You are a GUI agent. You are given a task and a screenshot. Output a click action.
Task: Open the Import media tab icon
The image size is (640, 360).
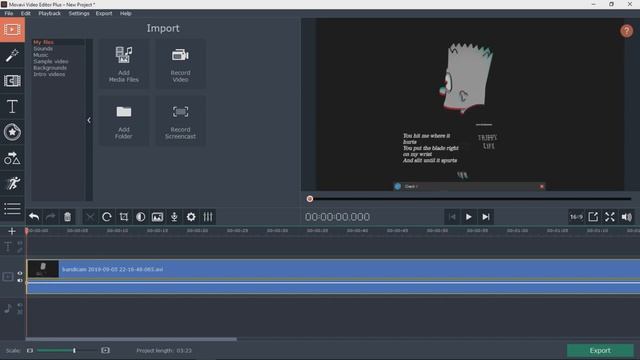click(12, 30)
